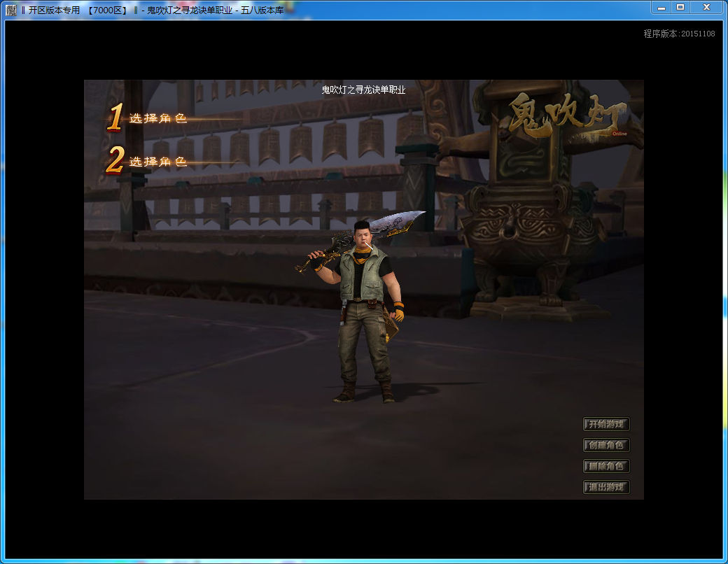Screen dimensions: 728x564
Task: Maximize the game window
Action: [x=680, y=8]
